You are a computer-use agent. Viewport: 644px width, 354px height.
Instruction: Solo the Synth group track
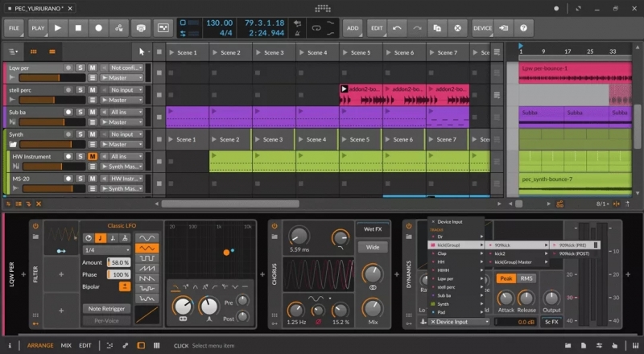[80, 134]
